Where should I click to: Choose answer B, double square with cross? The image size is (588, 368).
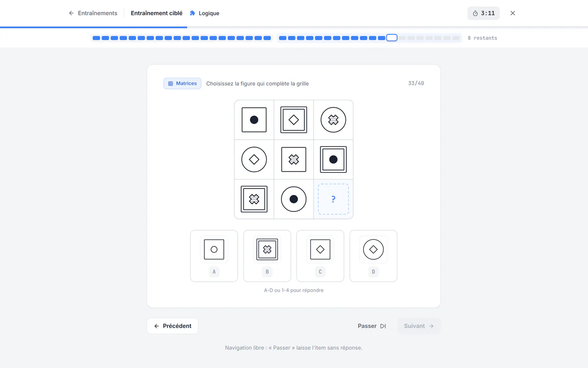[267, 256]
